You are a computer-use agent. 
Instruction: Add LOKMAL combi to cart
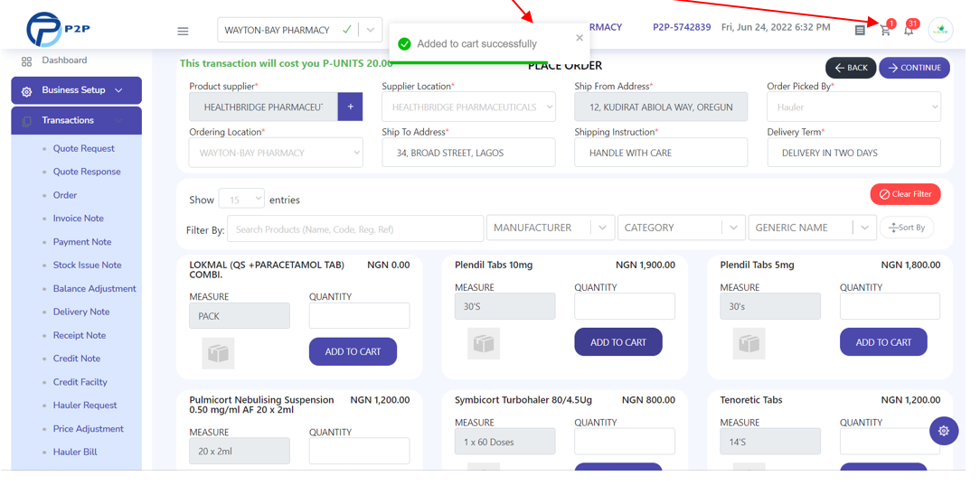coord(353,352)
